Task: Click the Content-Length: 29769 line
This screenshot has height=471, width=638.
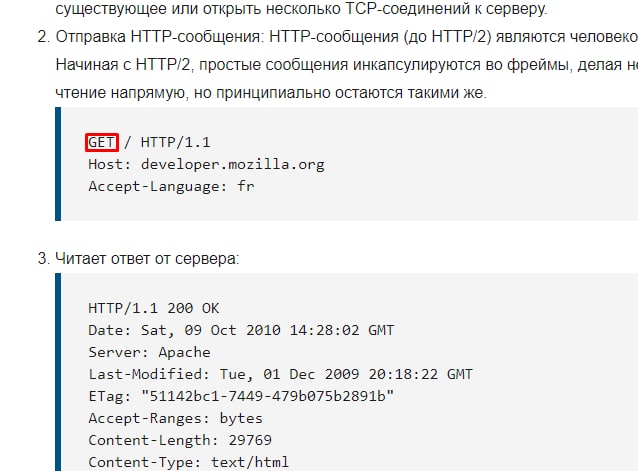Action: pos(180,440)
